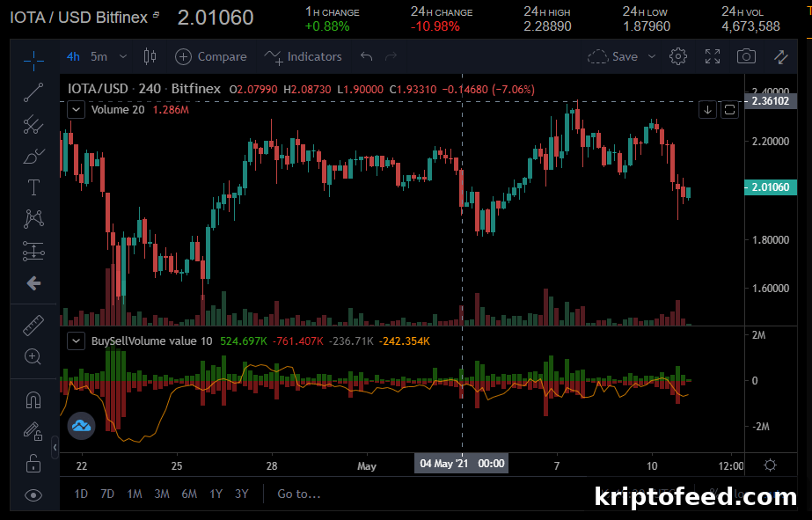The width and height of the screenshot is (812, 520).
Task: Take a chart snapshot with camera icon
Action: coord(746,56)
